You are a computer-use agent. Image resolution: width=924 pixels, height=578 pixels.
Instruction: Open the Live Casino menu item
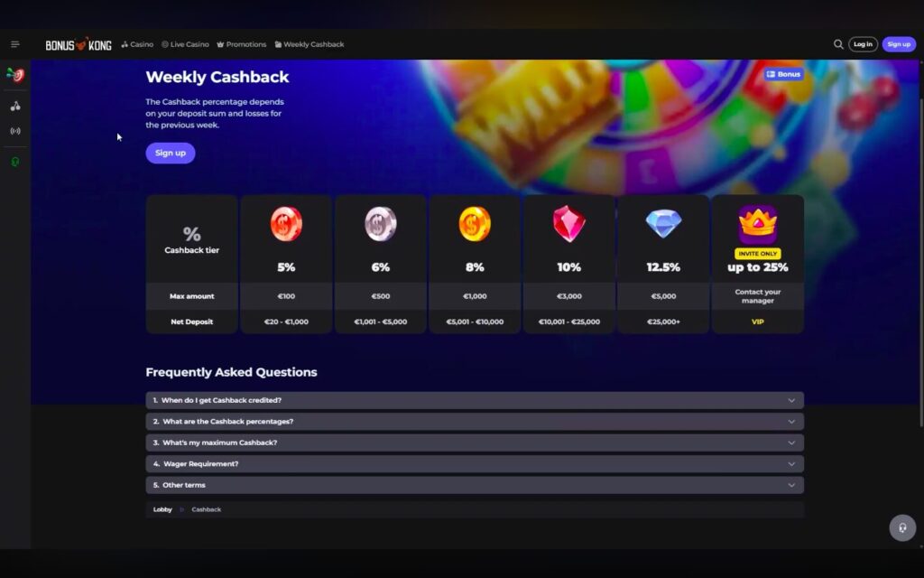click(x=185, y=44)
